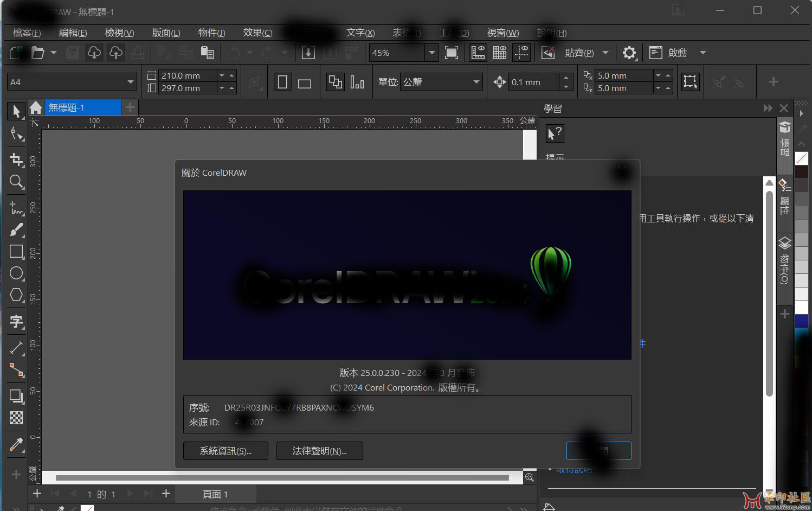Click the Paste clipboard icon
The image size is (812, 511).
(x=207, y=53)
